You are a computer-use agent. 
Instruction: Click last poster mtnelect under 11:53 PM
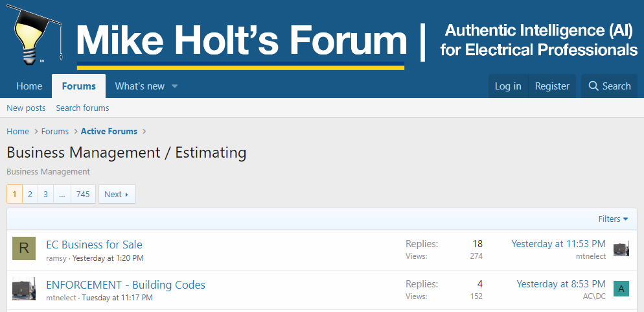591,256
